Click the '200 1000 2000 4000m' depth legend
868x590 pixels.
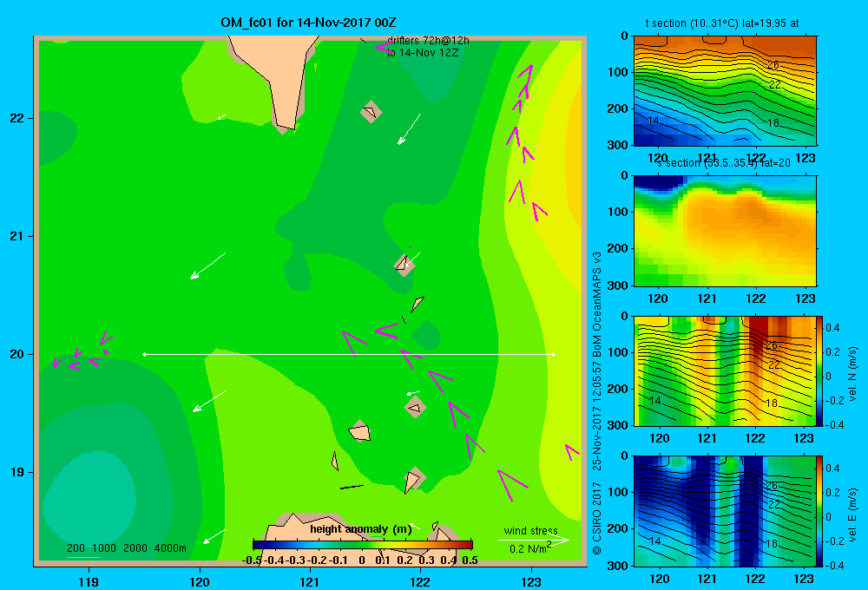(127, 548)
